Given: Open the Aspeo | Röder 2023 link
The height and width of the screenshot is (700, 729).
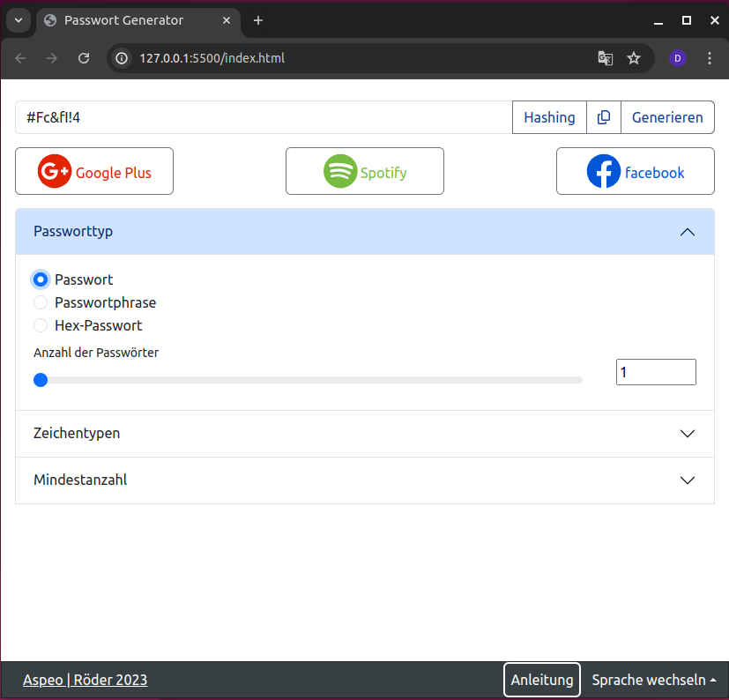Looking at the screenshot, I should coord(86,680).
